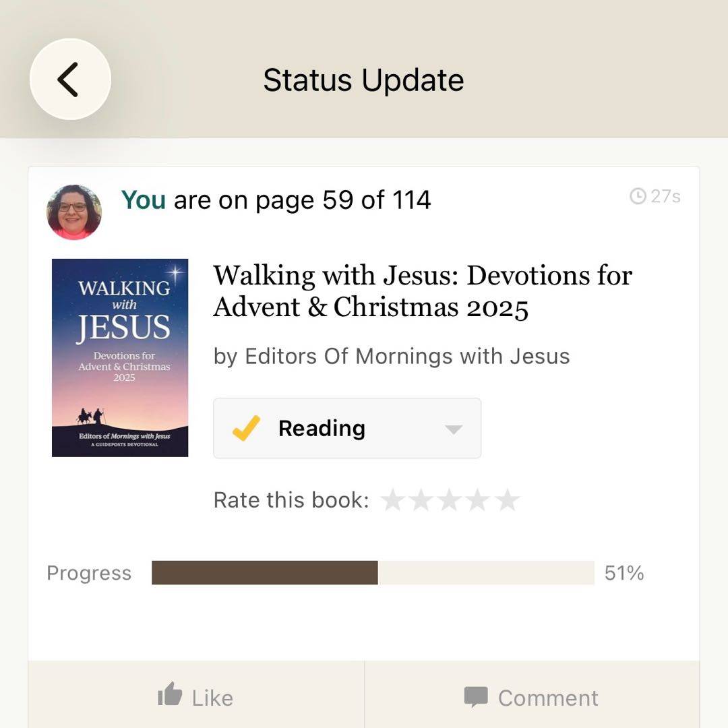The height and width of the screenshot is (728, 728).
Task: Open the Walking with Jesus cover thumbnail
Action: pyautogui.click(x=120, y=358)
